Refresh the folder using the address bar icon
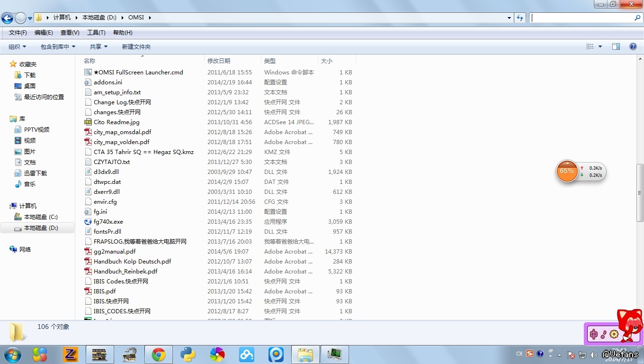 point(520,18)
